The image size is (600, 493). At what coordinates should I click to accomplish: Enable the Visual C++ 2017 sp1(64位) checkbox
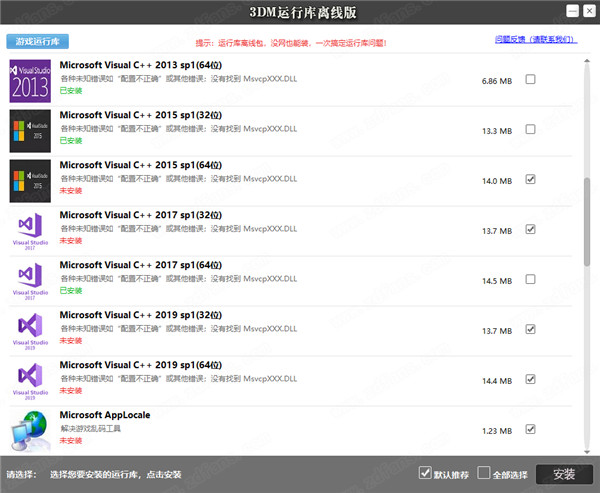coord(530,279)
